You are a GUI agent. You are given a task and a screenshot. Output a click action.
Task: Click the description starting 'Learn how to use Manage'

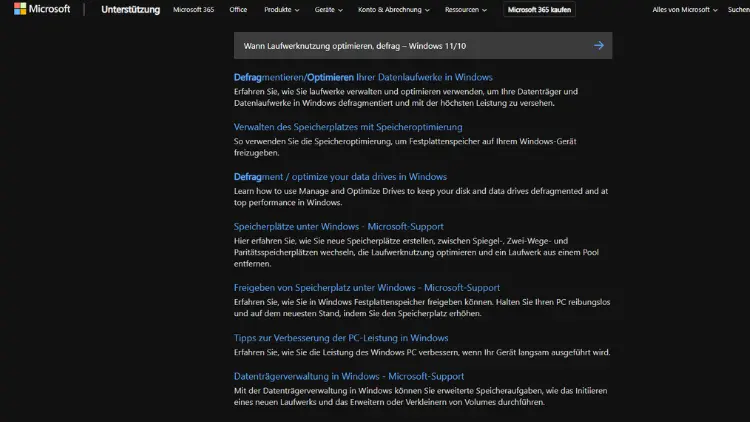click(x=421, y=197)
